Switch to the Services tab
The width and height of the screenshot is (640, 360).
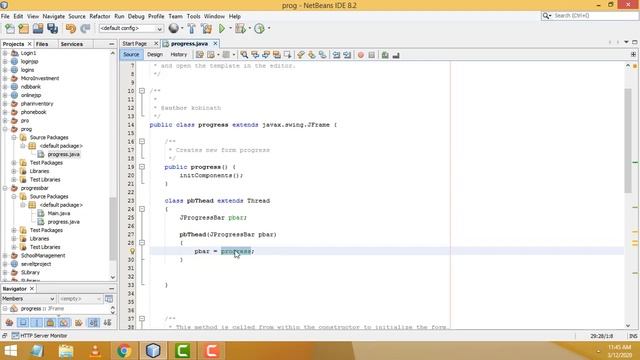pyautogui.click(x=71, y=44)
